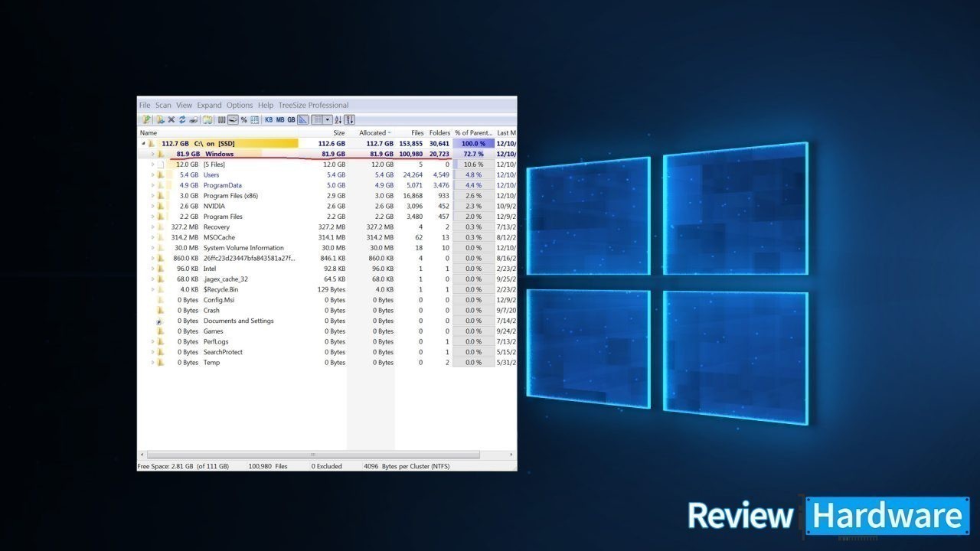This screenshot has width=980, height=551.
Task: Click the '0 Excluded' status bar text
Action: click(x=326, y=466)
